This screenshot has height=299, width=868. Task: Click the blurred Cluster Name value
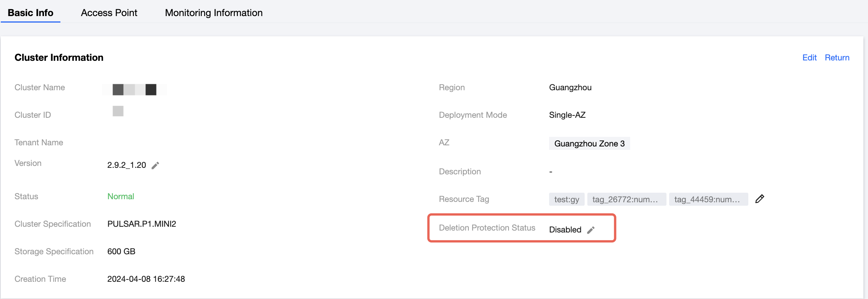click(135, 89)
